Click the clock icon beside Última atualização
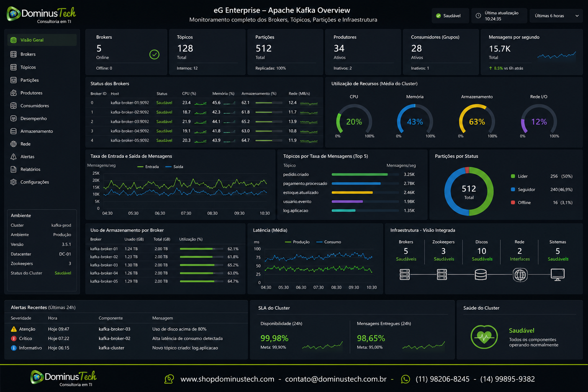The image size is (588, 392). point(478,16)
